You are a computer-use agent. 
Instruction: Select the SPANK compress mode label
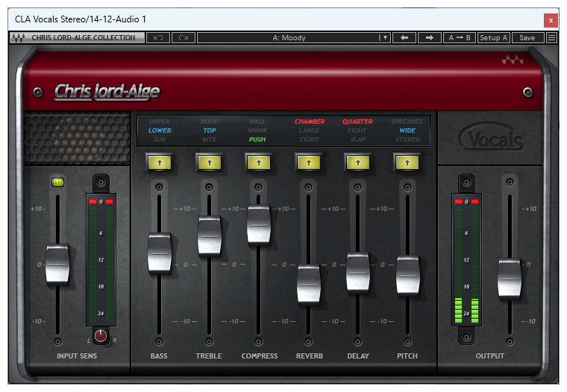257,130
